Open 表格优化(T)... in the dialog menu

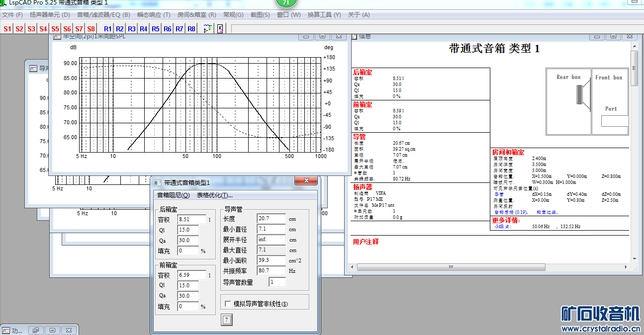[215, 195]
